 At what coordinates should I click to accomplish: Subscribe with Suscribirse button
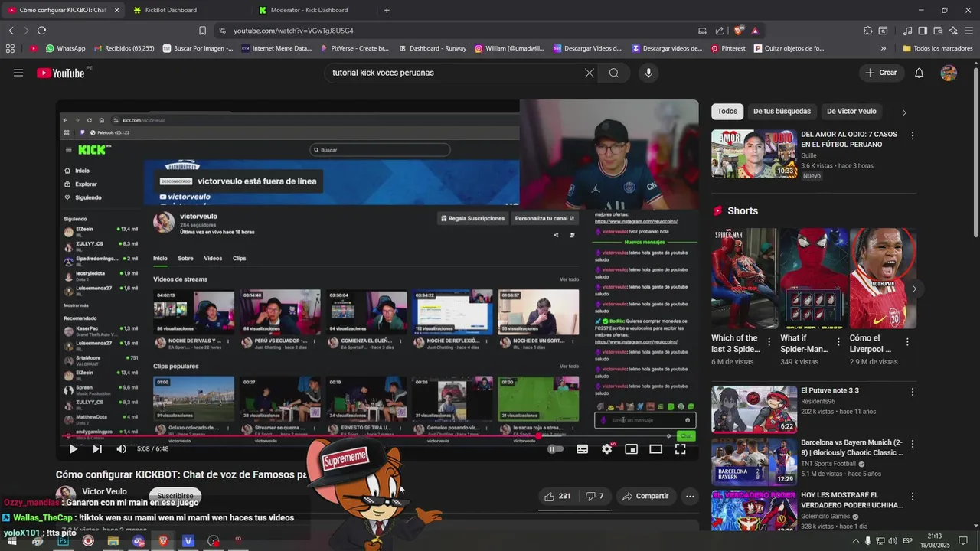[x=175, y=496]
